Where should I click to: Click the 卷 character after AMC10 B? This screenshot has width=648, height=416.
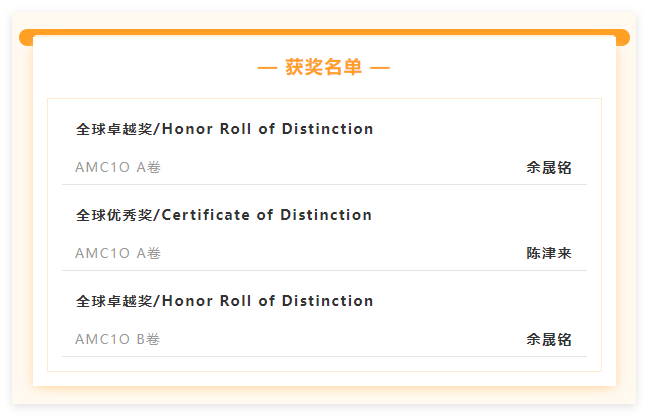[x=153, y=339]
